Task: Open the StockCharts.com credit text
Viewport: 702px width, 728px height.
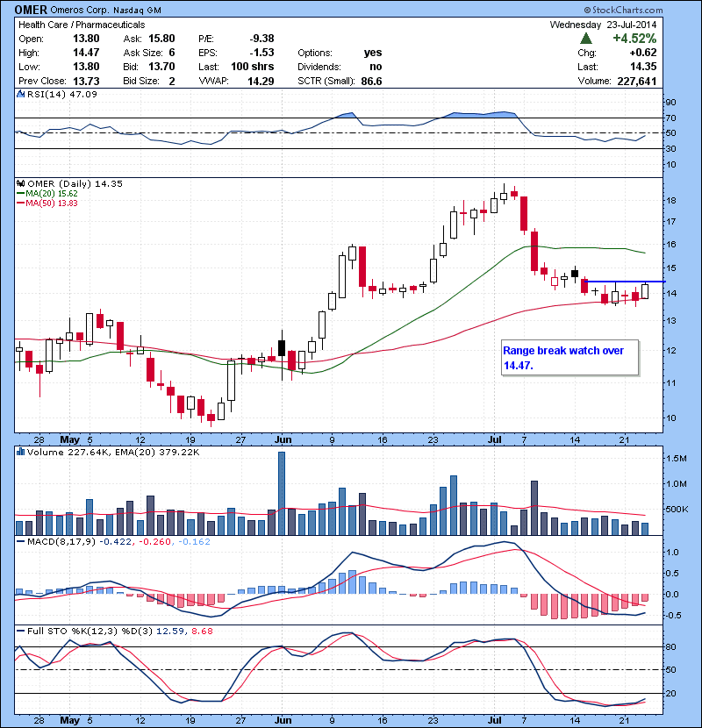Action: pos(623,10)
